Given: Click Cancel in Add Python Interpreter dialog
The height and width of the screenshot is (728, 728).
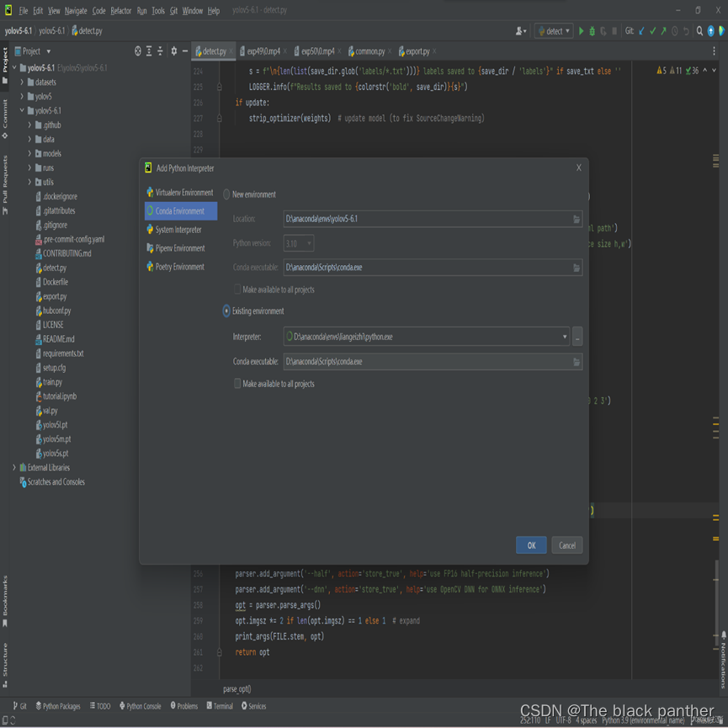Looking at the screenshot, I should pyautogui.click(x=567, y=545).
